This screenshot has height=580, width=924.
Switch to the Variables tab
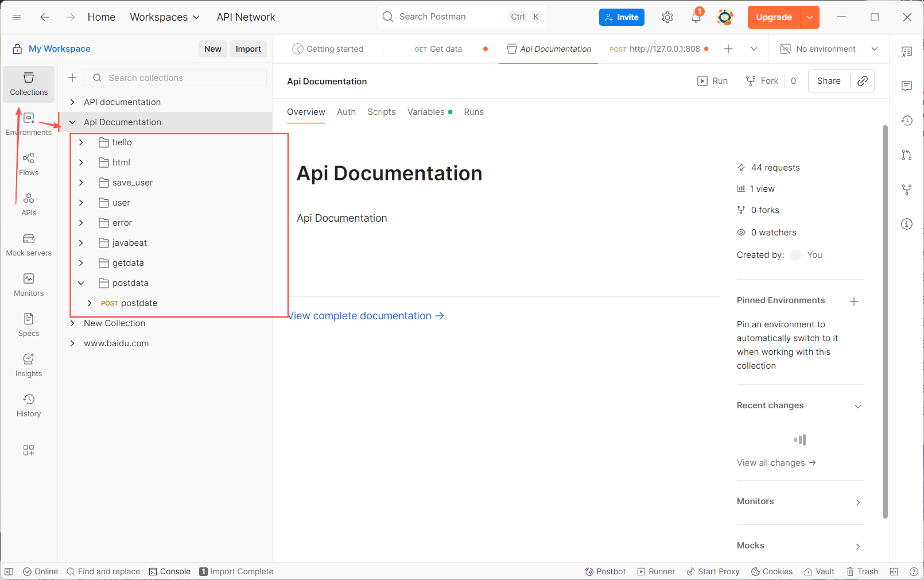(x=430, y=112)
